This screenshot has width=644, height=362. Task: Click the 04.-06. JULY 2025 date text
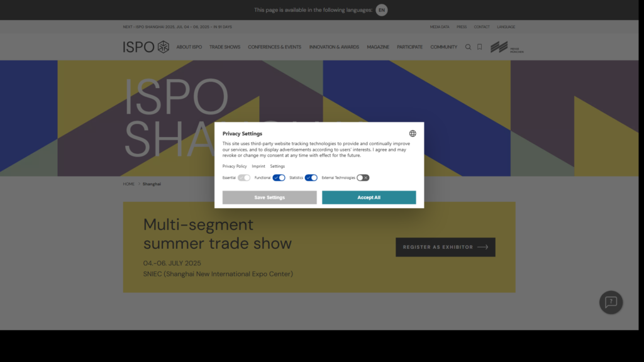click(x=172, y=263)
